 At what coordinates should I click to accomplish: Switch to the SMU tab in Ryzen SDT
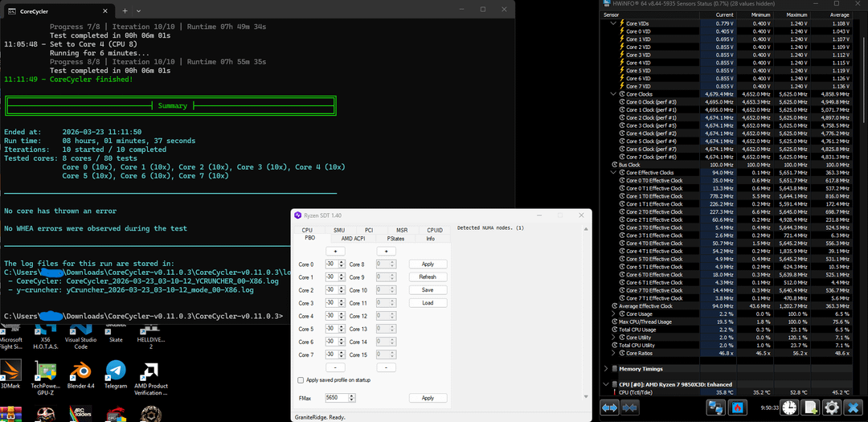(x=339, y=231)
